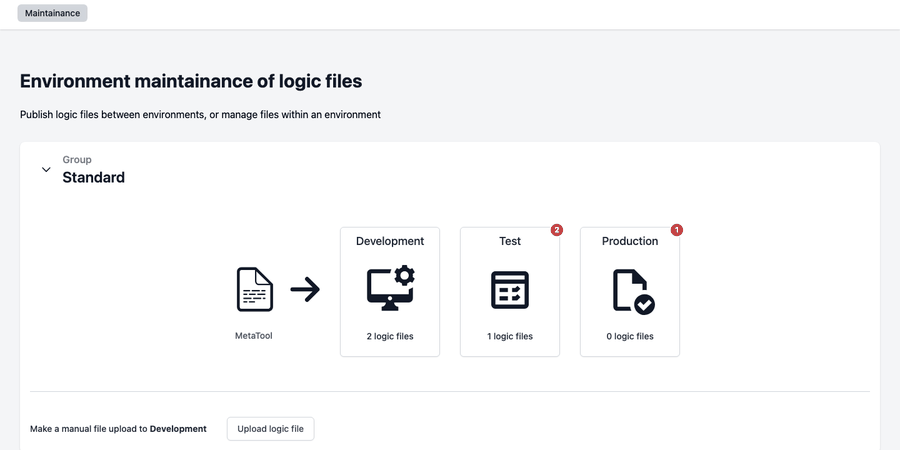Click the Test card title
This screenshot has height=450, width=900.
510,241
